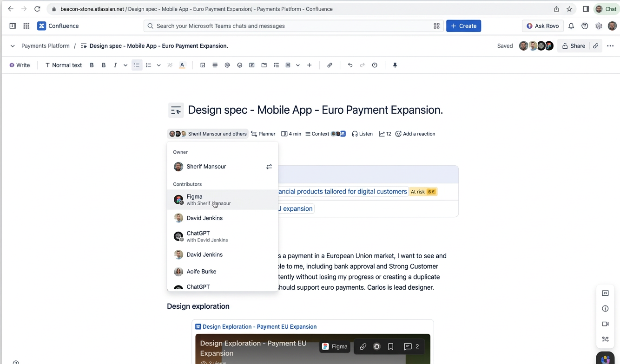
Task: Copy the page link using the chain icon next to Share
Action: (596, 46)
